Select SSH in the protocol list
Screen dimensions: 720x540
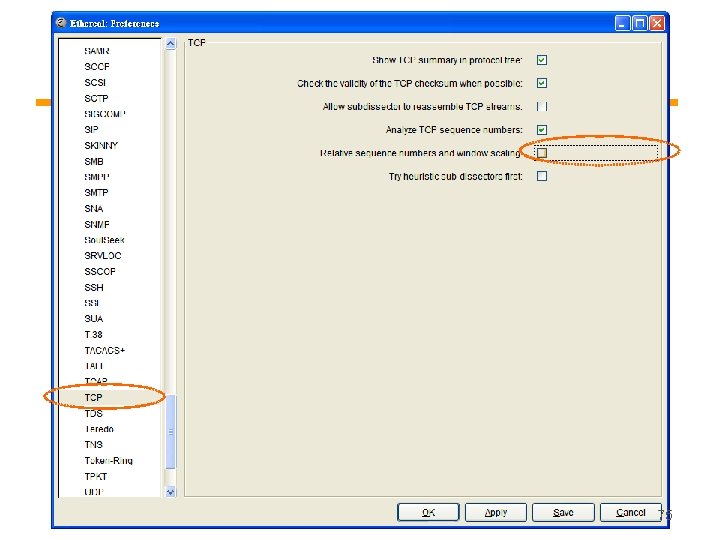tap(94, 287)
